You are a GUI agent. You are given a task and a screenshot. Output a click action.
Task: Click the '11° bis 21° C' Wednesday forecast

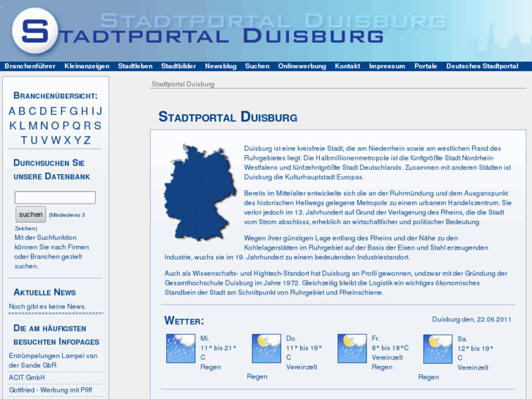point(218,352)
